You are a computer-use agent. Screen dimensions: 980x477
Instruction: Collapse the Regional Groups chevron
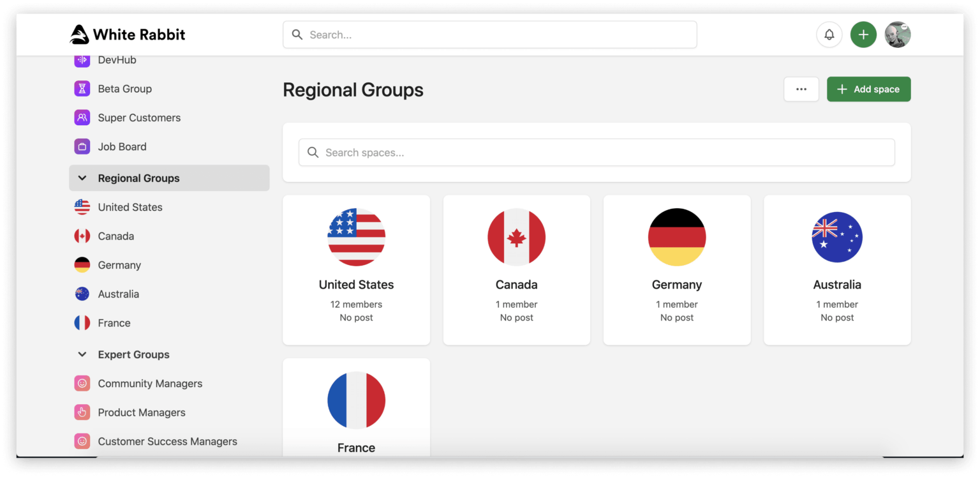pos(82,178)
